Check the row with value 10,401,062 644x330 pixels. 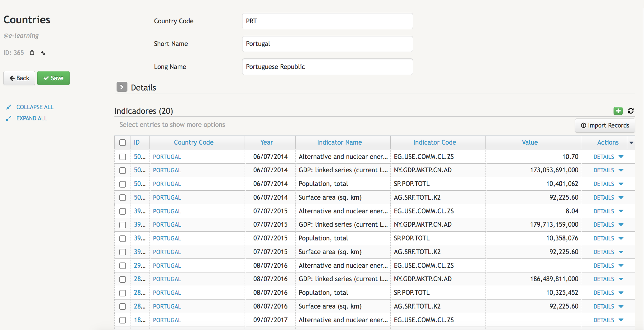[122, 184]
